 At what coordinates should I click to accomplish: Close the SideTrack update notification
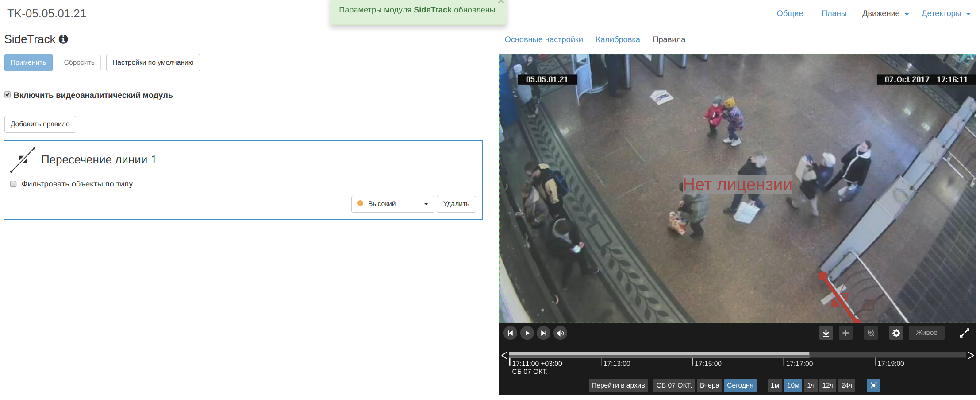(x=501, y=2)
